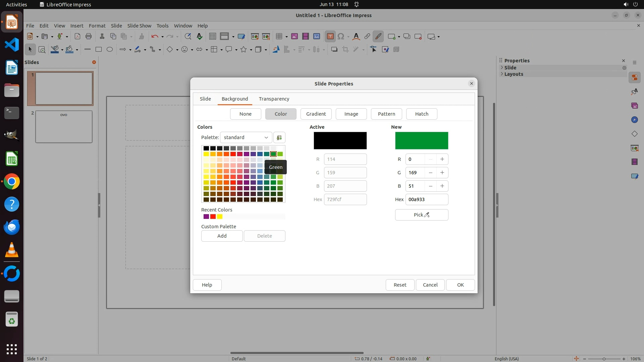Select the Rectangle shape tool
This screenshot has height=362, width=644.
click(x=99, y=50)
